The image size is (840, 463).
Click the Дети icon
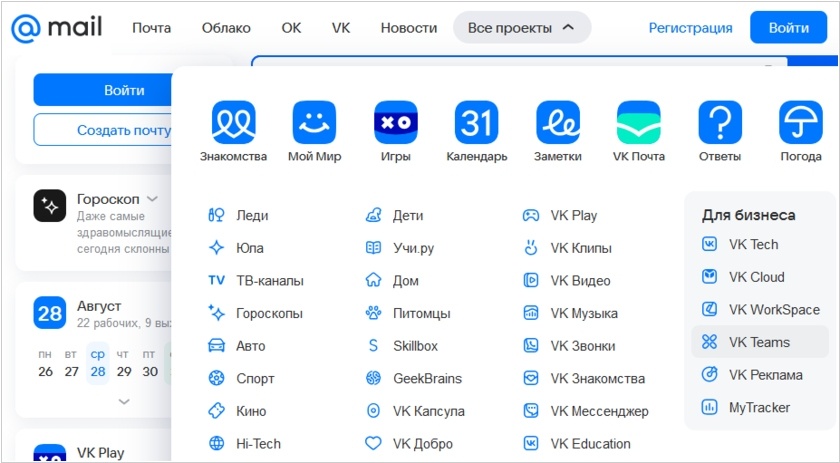point(373,215)
